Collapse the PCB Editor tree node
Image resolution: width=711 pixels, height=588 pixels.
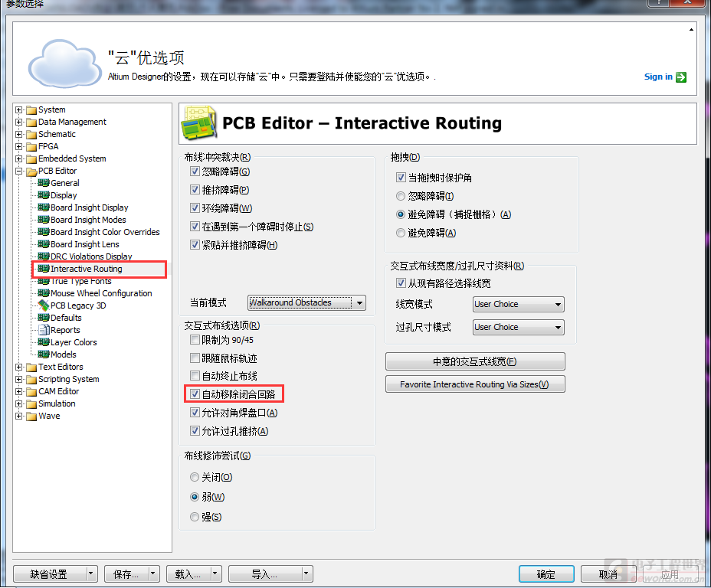point(18,171)
